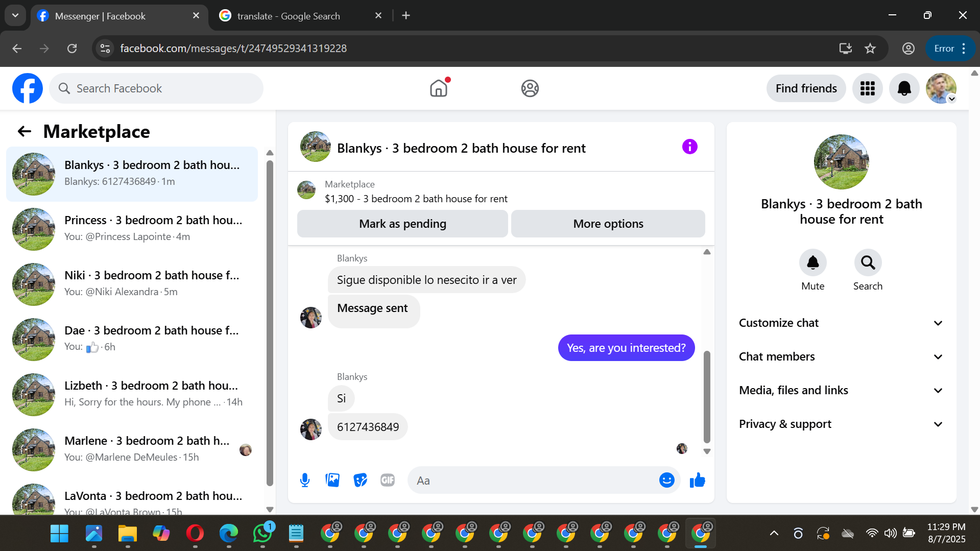Screen dimensions: 980x551
Task: Open Chrome profile icon
Action: 909,49
